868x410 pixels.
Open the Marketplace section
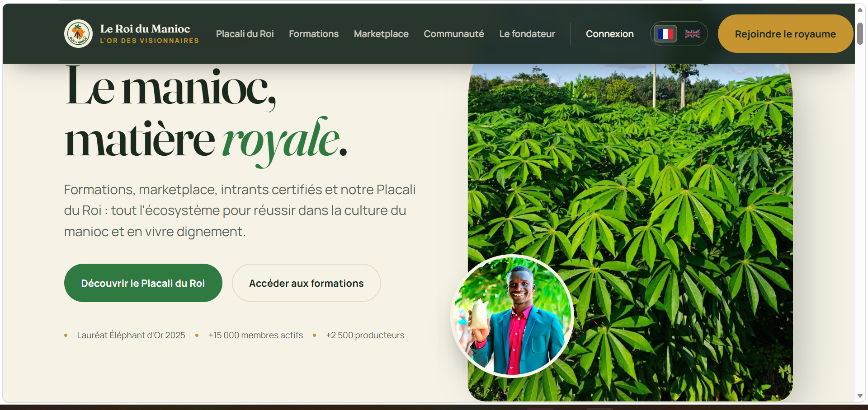pyautogui.click(x=381, y=34)
